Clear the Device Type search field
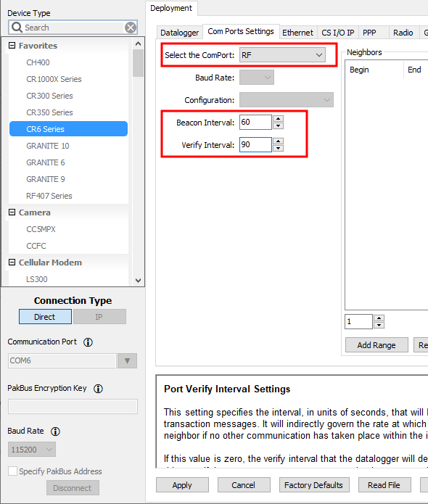428x504 pixels. pyautogui.click(x=131, y=28)
